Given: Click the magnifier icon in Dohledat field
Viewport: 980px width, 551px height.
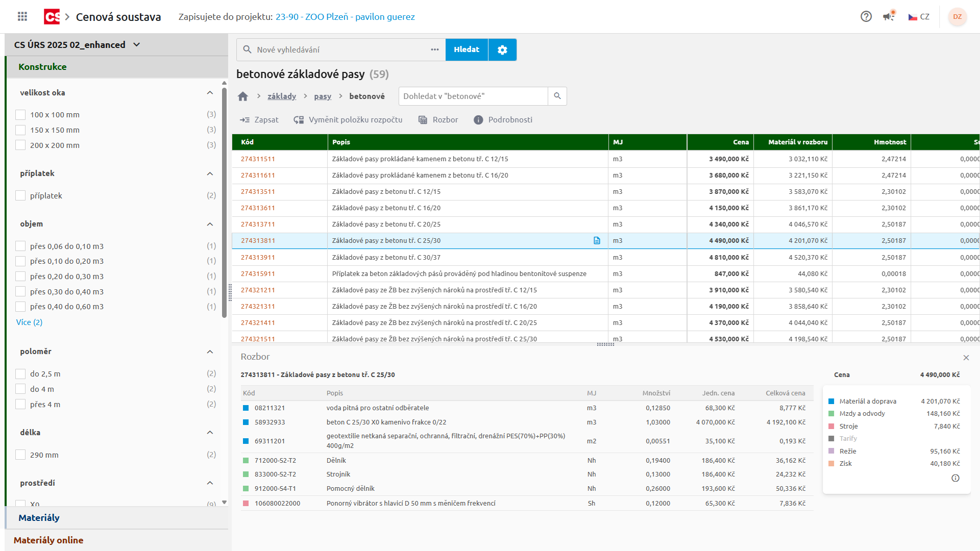Looking at the screenshot, I should [x=557, y=96].
